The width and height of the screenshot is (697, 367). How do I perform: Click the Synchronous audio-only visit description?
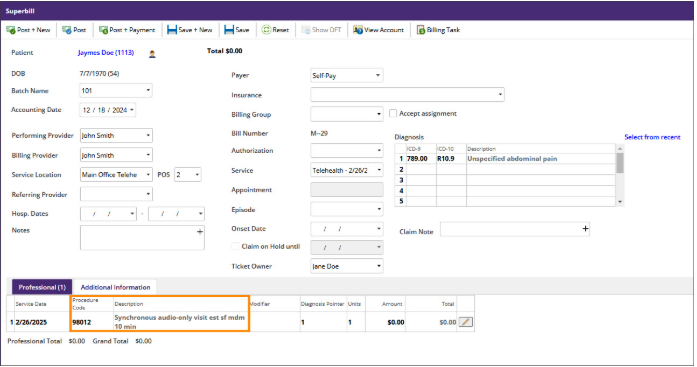click(180, 322)
